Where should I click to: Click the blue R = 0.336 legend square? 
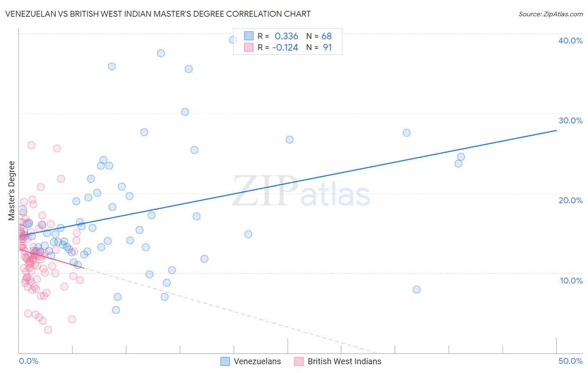click(249, 36)
